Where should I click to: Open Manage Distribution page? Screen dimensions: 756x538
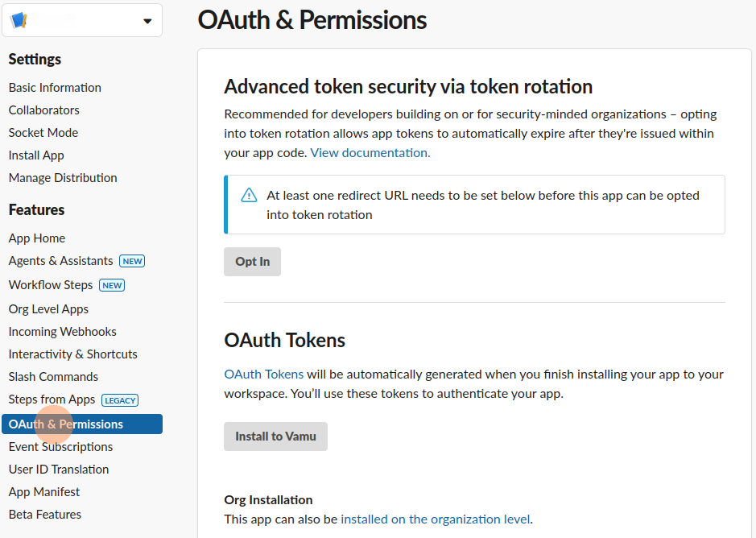coord(63,178)
